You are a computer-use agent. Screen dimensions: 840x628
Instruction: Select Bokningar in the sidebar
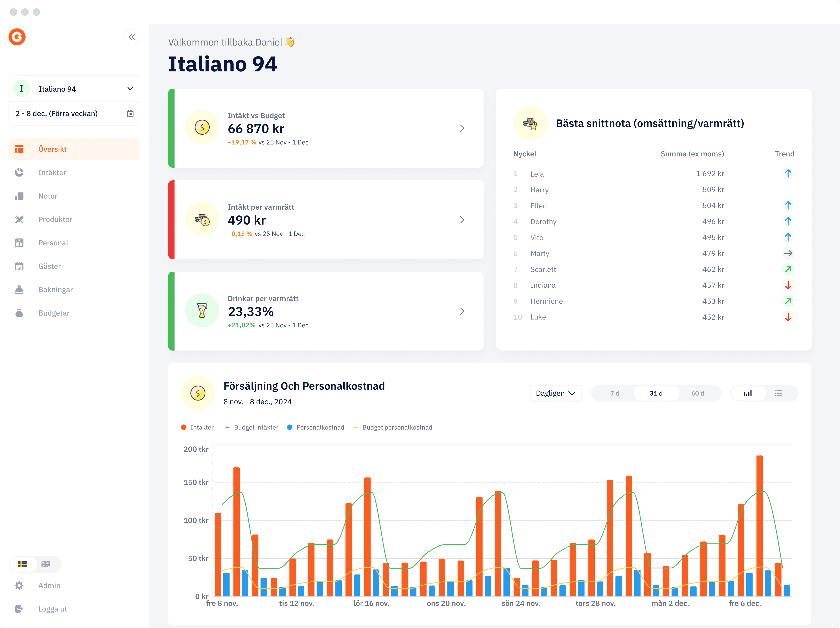[x=55, y=289]
